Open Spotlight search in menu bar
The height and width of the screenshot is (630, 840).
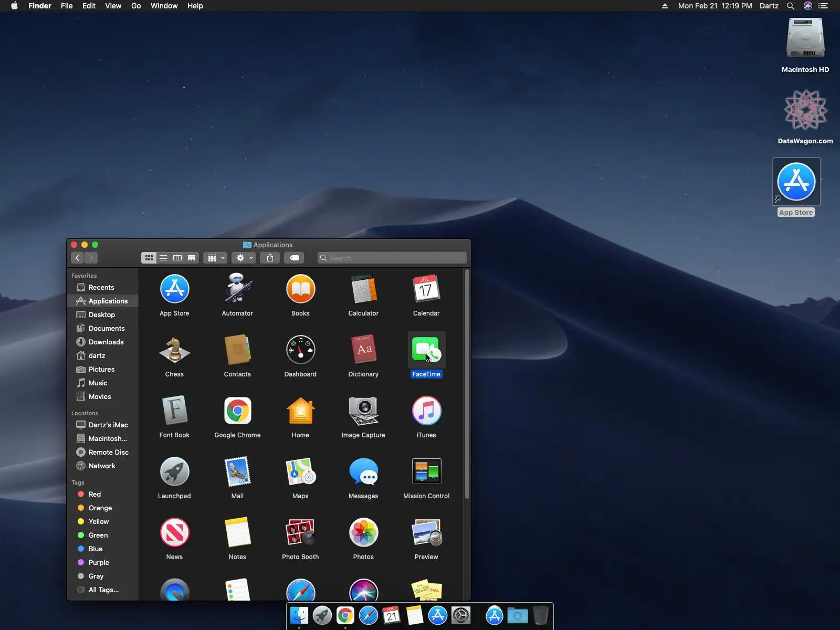(790, 6)
